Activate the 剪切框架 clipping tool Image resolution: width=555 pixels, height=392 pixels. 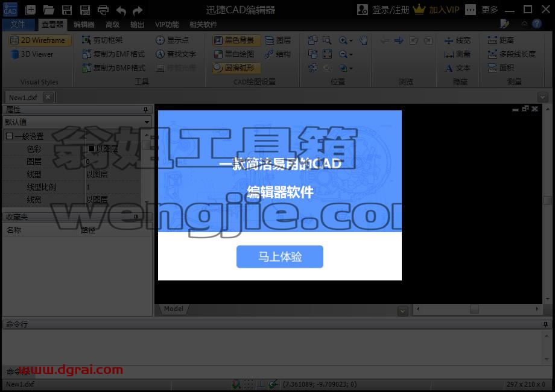pyautogui.click(x=103, y=40)
